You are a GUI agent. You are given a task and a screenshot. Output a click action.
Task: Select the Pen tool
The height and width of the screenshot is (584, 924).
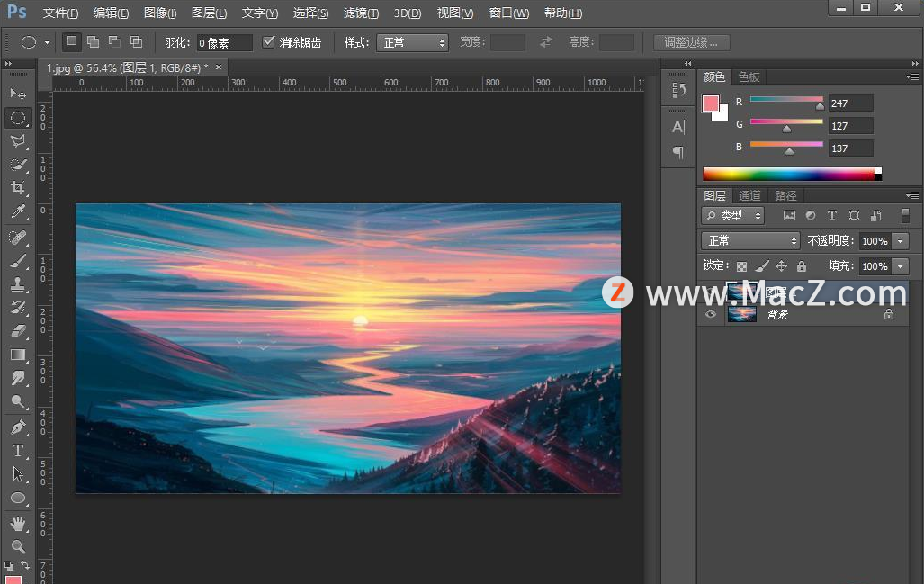(18, 427)
